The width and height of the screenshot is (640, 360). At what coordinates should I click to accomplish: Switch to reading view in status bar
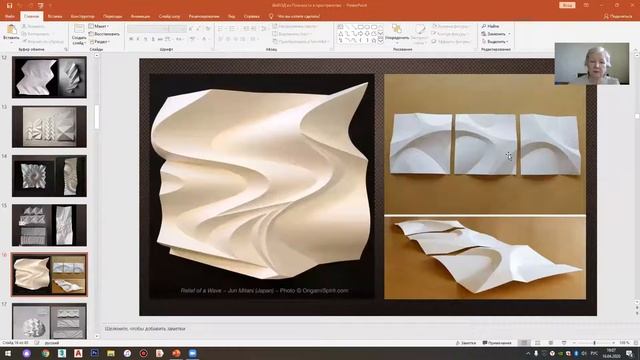pyautogui.click(x=551, y=343)
